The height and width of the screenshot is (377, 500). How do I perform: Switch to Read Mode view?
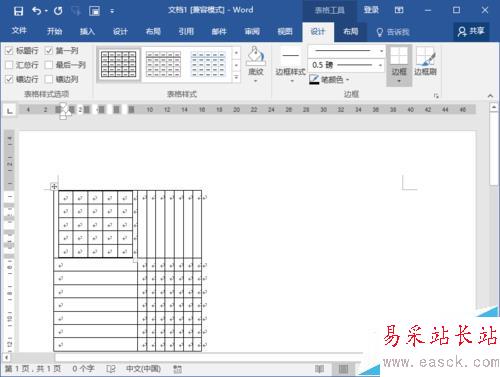[x=319, y=369]
